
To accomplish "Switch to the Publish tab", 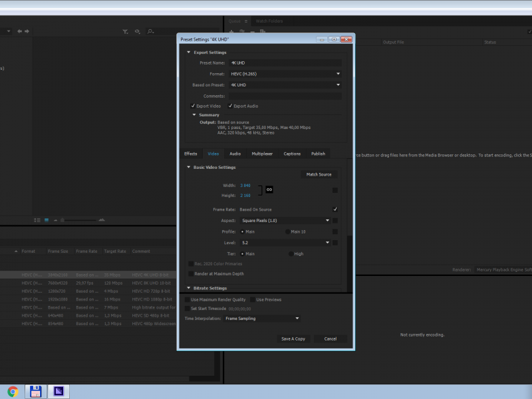I will [319, 154].
